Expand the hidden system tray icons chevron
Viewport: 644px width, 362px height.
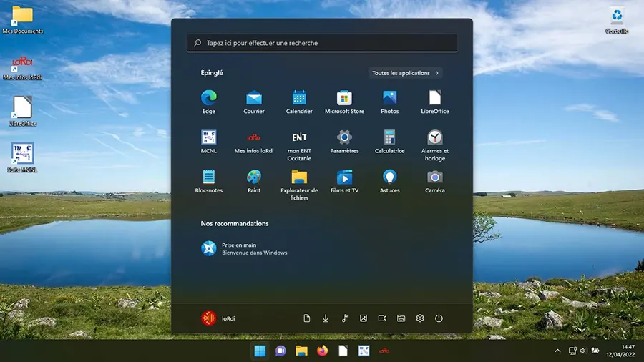557,351
